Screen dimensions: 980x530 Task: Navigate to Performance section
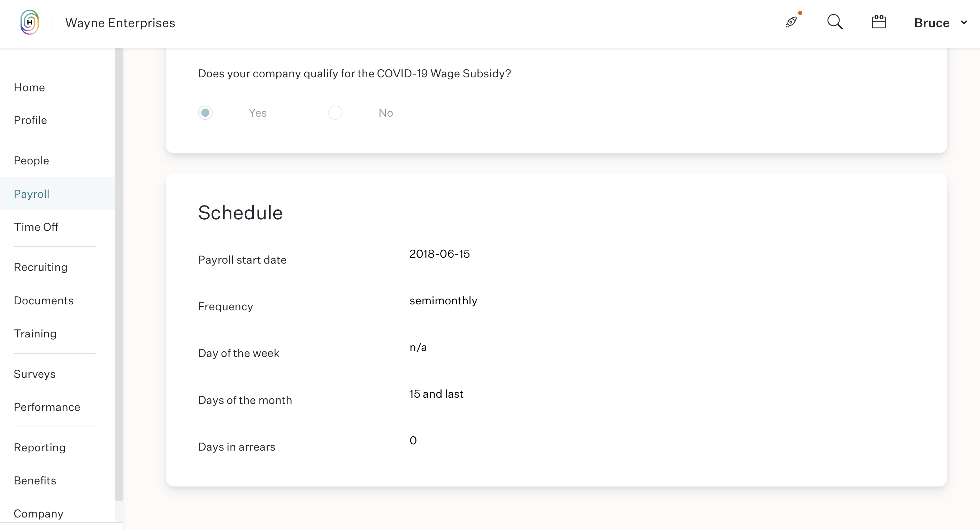click(x=47, y=407)
